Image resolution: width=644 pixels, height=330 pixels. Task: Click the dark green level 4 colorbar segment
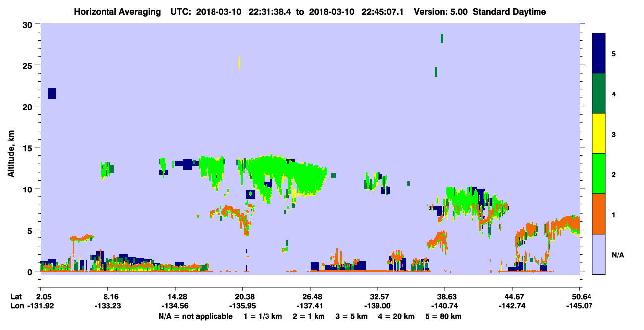pos(599,94)
